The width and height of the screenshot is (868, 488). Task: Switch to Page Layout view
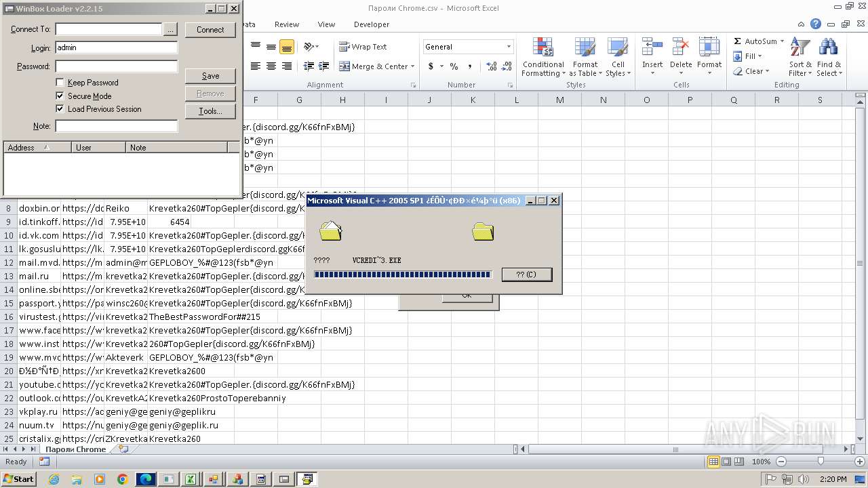(726, 462)
